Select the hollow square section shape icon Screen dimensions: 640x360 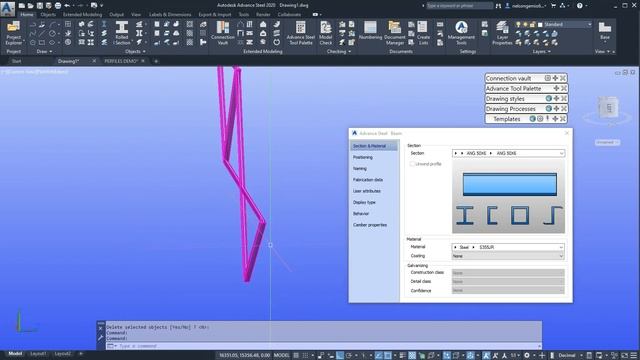click(x=520, y=215)
